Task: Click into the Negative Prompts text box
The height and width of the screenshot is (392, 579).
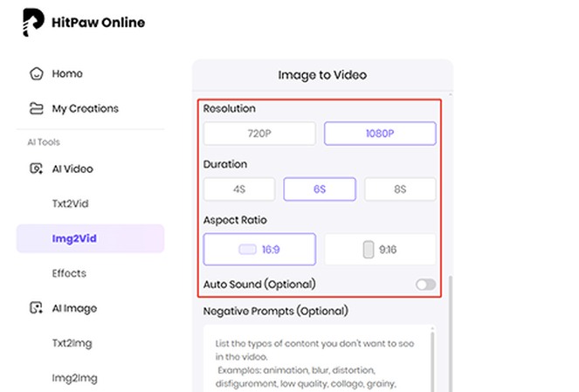Action: (x=320, y=359)
